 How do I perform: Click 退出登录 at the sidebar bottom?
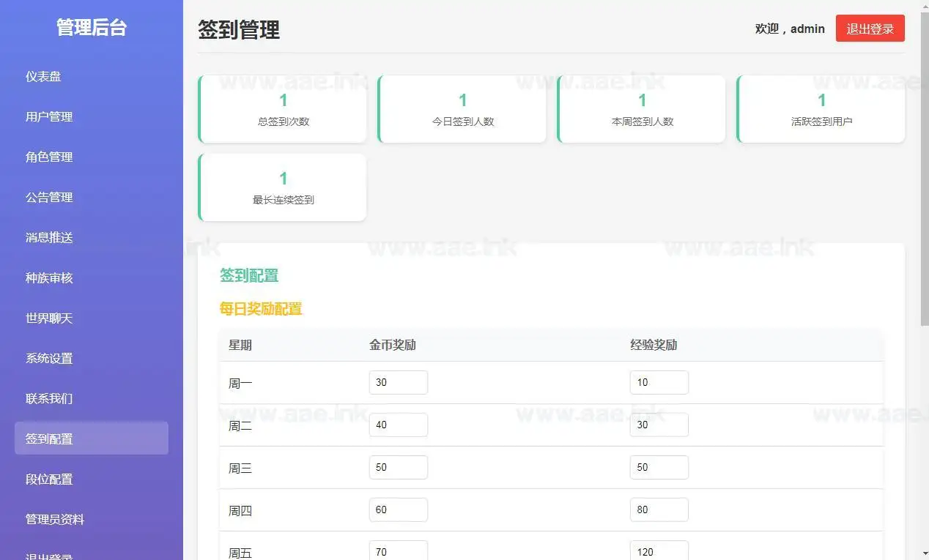[48, 556]
